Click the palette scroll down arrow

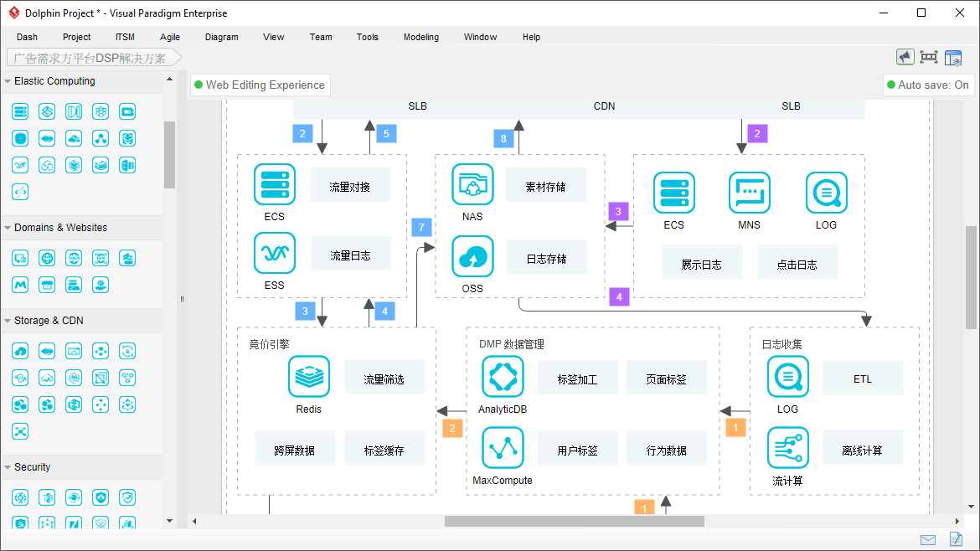(169, 521)
